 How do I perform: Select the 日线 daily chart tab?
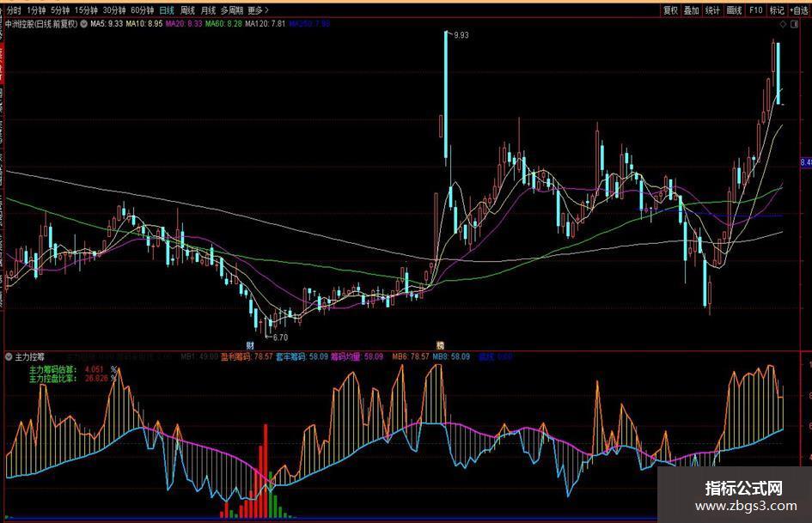pos(167,10)
